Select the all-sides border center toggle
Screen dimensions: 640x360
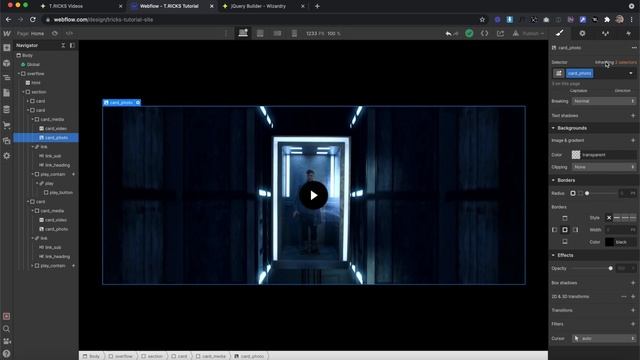tap(565, 230)
